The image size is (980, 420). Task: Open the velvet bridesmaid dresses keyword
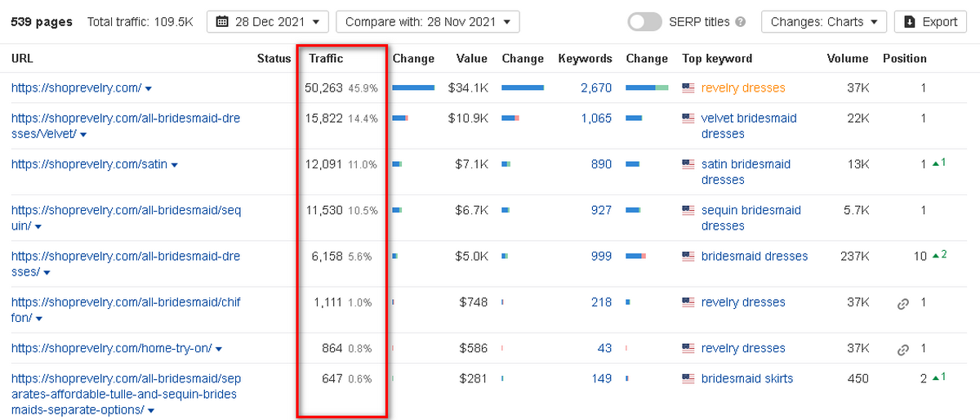749,126
